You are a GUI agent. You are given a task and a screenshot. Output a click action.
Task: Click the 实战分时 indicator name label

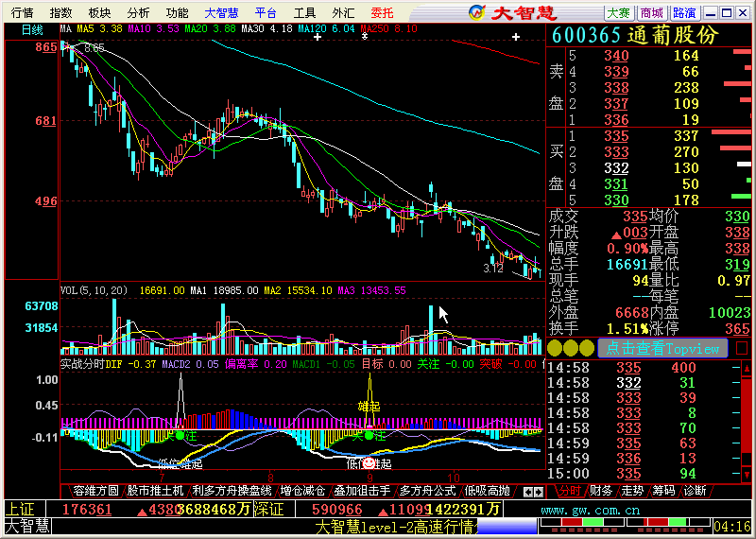pos(83,364)
